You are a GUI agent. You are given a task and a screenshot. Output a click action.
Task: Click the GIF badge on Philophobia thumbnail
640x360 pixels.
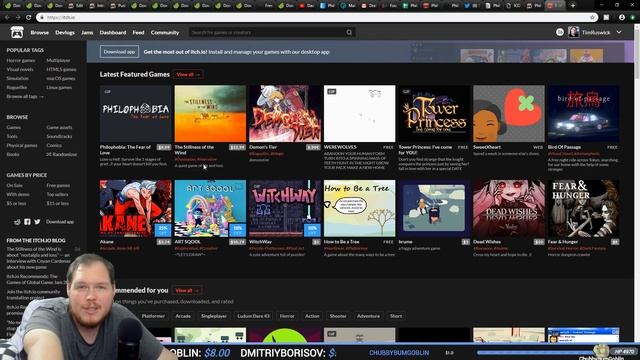(107, 91)
